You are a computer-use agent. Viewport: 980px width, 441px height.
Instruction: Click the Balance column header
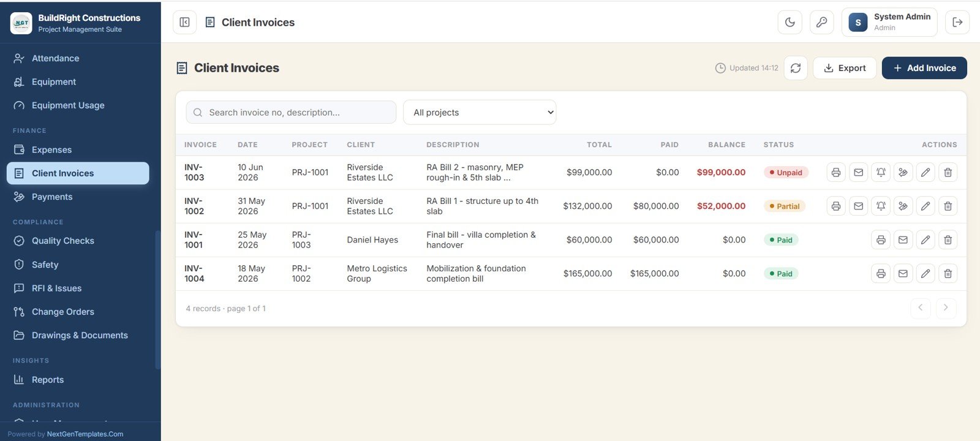tap(726, 145)
